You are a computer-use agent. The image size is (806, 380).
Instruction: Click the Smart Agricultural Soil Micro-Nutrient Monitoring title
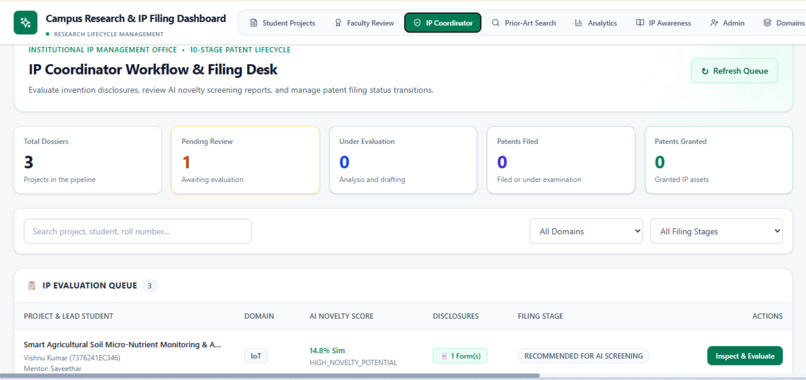point(122,345)
